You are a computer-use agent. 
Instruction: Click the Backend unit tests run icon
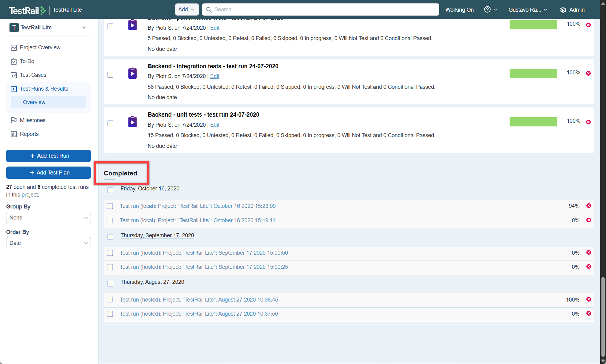[132, 122]
